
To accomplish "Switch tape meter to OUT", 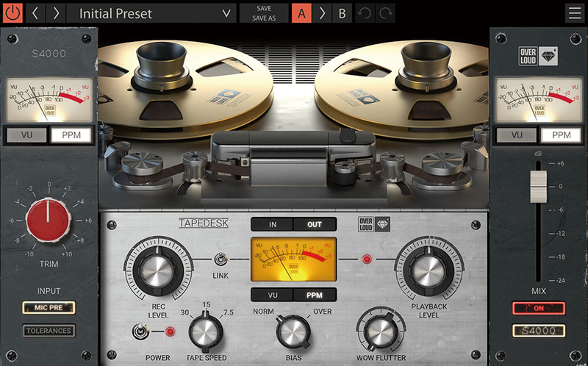I will point(315,224).
